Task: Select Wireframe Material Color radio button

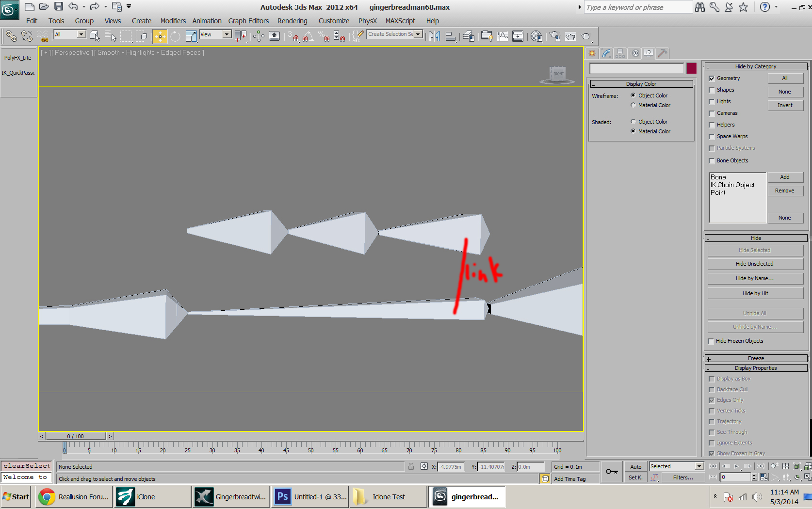Action: click(633, 105)
